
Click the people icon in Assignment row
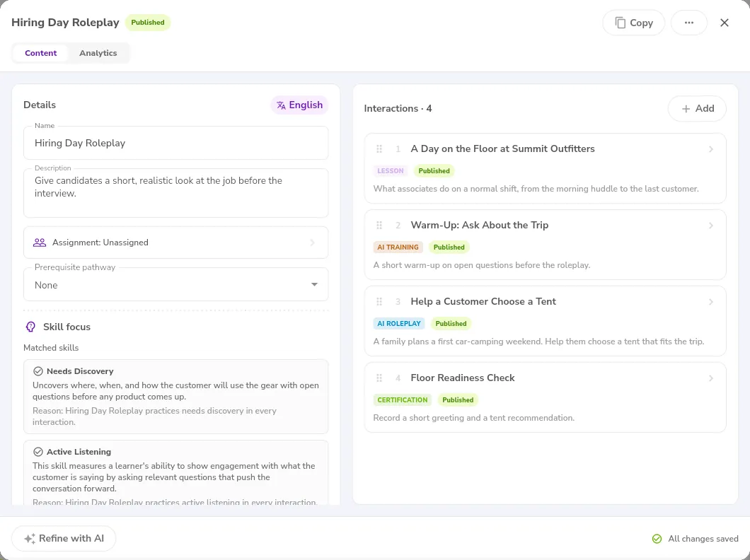point(40,243)
